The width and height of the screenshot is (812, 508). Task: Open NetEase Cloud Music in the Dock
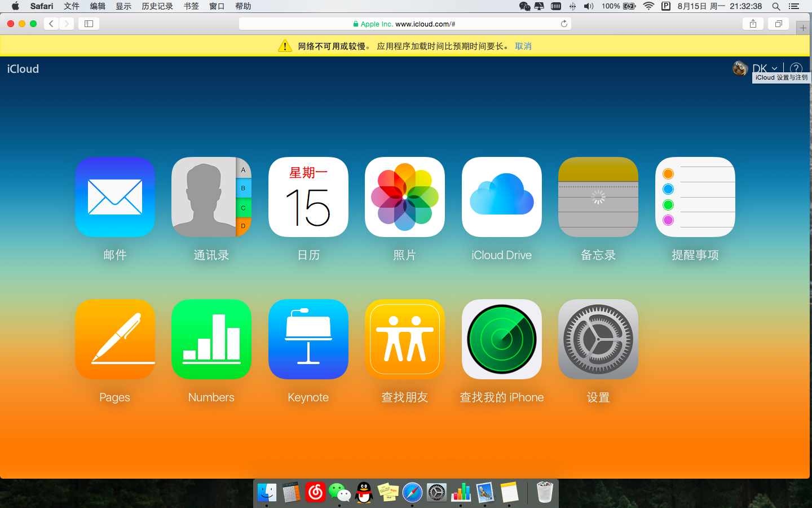[x=315, y=492]
